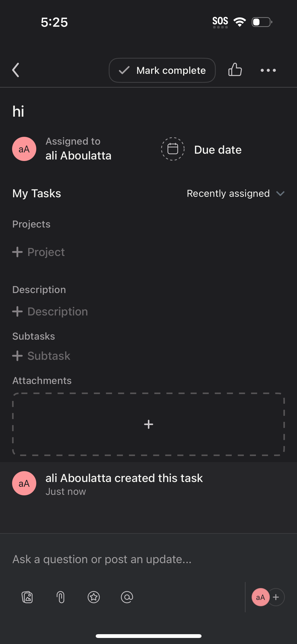Tap the plus inside the attachments box
This screenshot has width=297, height=644.
tap(148, 424)
